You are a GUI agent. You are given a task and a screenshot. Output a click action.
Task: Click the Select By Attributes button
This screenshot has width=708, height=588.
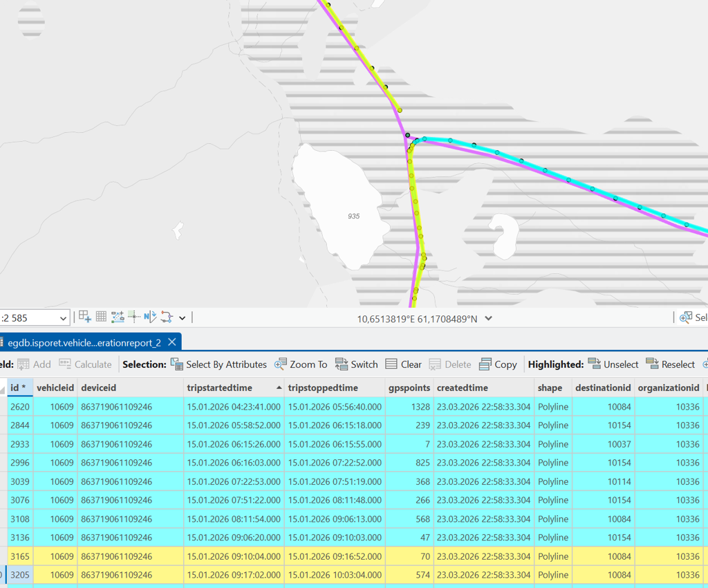pyautogui.click(x=218, y=365)
